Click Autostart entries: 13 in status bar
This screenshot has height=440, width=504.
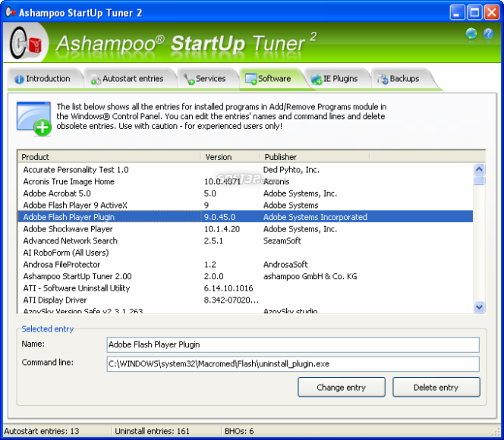coord(42,431)
